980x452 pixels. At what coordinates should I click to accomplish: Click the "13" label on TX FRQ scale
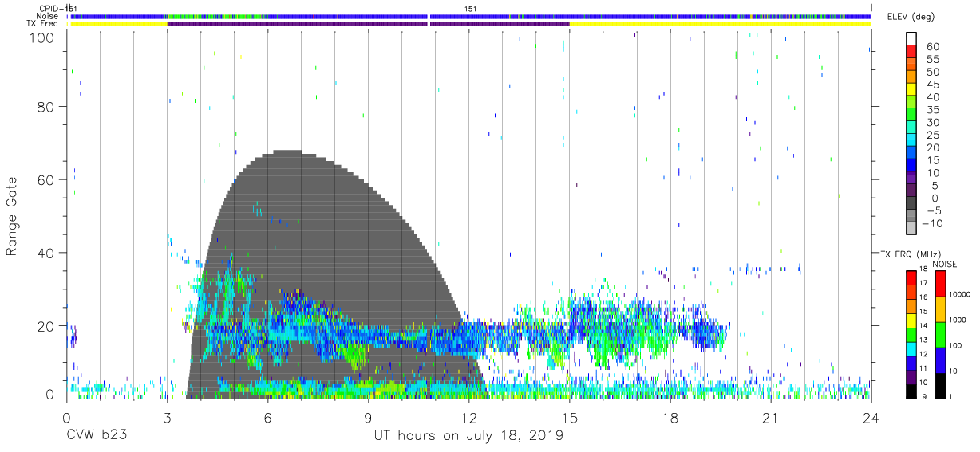(x=925, y=341)
